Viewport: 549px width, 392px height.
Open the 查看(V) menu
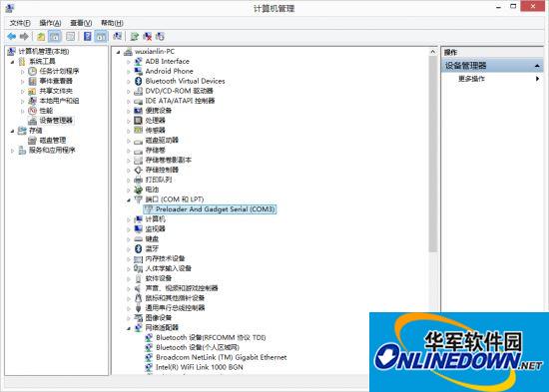click(x=81, y=23)
